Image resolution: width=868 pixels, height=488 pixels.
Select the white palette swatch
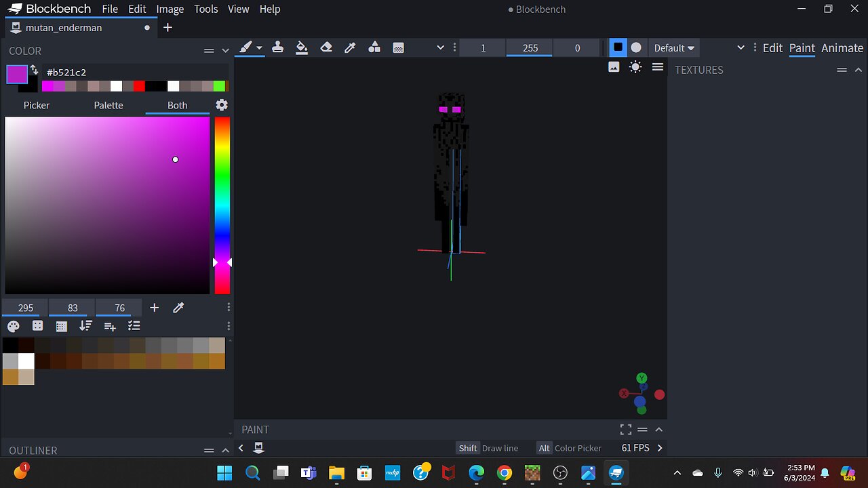[26, 361]
